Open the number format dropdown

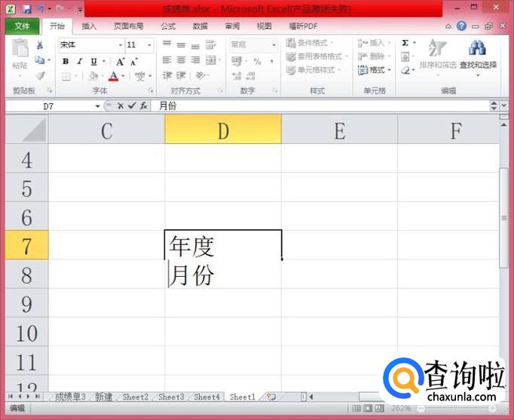pyautogui.click(x=274, y=45)
